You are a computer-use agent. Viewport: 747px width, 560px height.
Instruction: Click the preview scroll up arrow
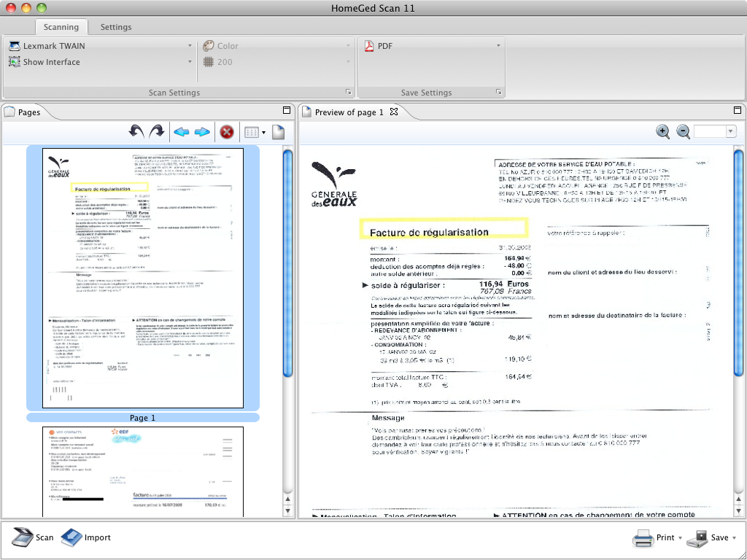(x=738, y=499)
